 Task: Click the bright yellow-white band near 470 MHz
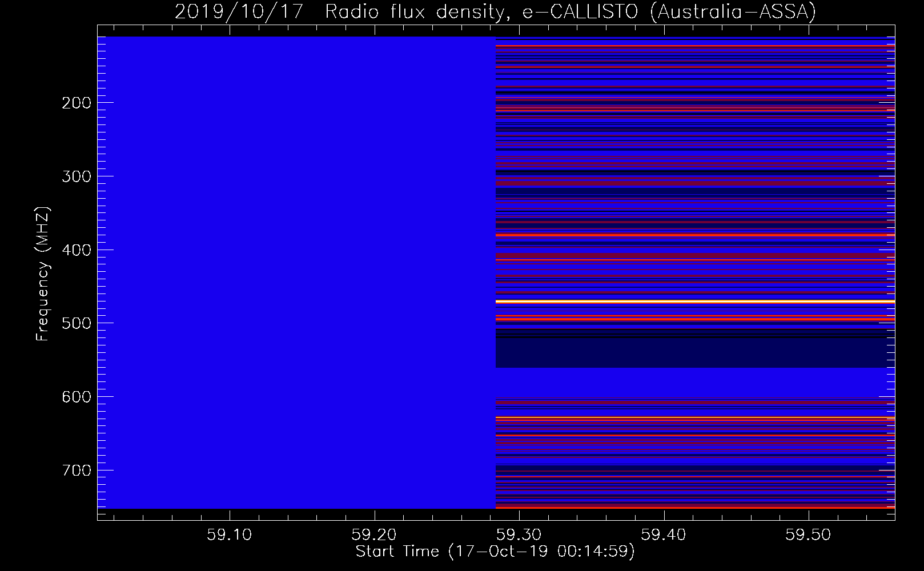(695, 301)
